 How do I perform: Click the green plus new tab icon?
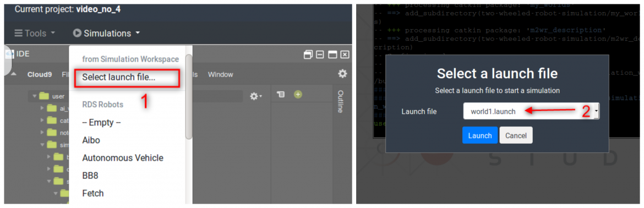coord(298,94)
